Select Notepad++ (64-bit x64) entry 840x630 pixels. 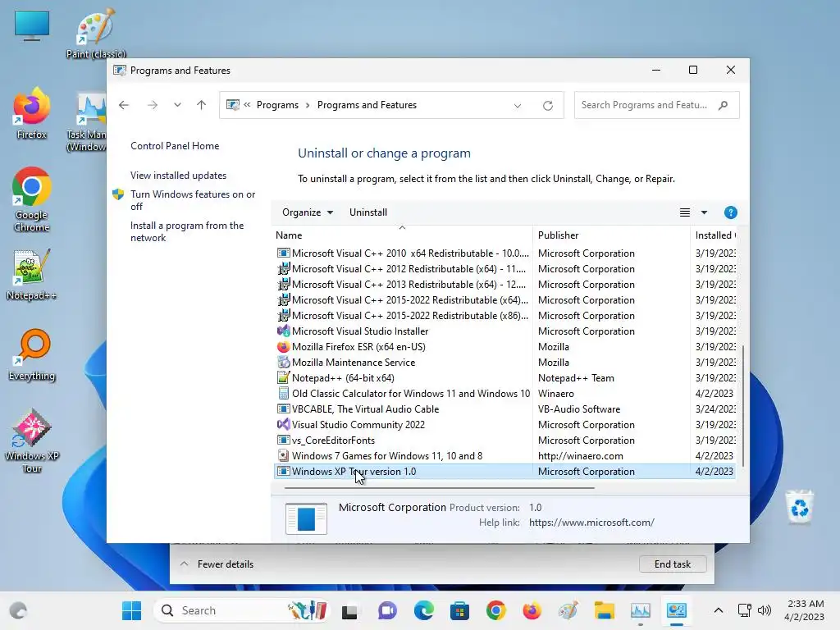pyautogui.click(x=505, y=377)
